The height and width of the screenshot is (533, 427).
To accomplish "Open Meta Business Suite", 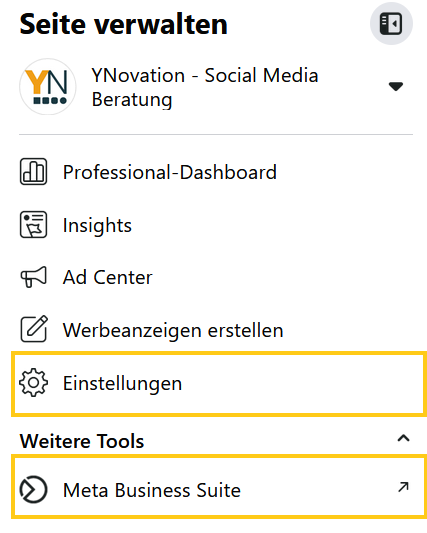I will (x=219, y=488).
